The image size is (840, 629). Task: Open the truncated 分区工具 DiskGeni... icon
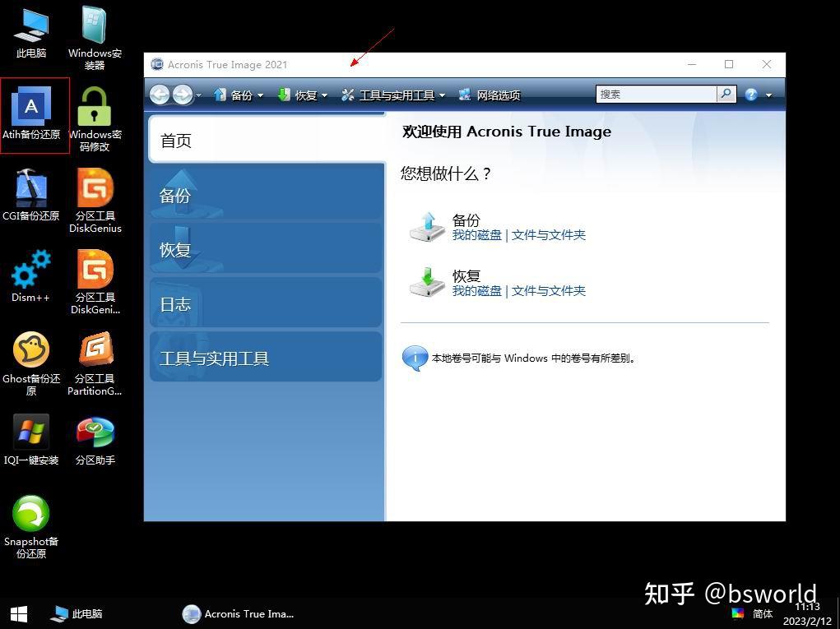coord(95,281)
